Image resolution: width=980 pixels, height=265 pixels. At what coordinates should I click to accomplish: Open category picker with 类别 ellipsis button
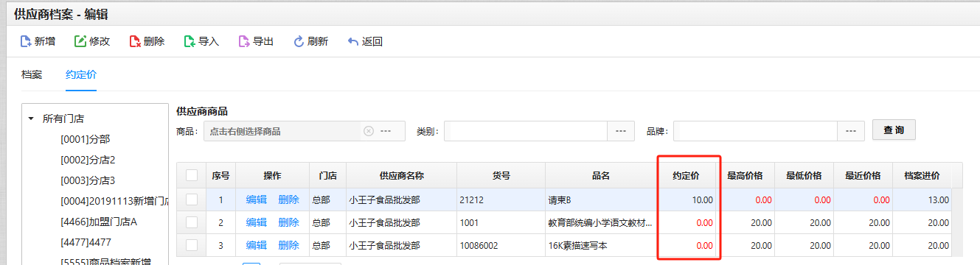pyautogui.click(x=620, y=131)
